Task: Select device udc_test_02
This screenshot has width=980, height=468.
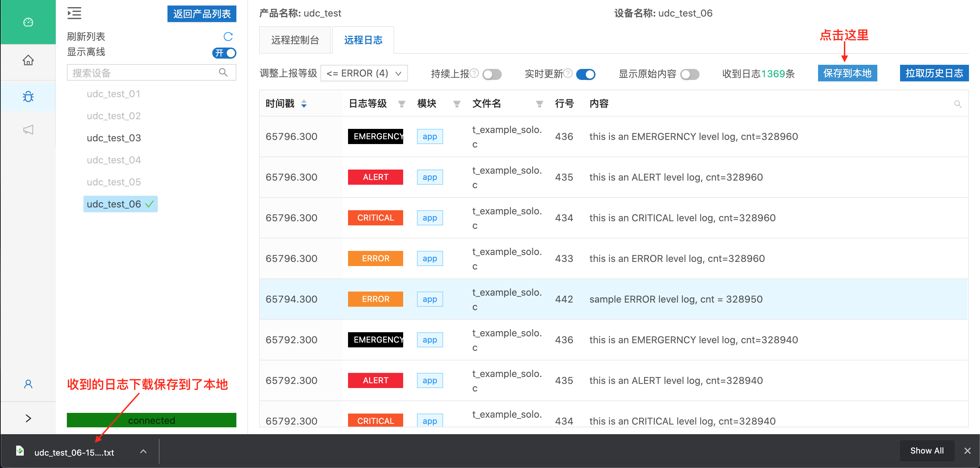Action: (x=113, y=116)
